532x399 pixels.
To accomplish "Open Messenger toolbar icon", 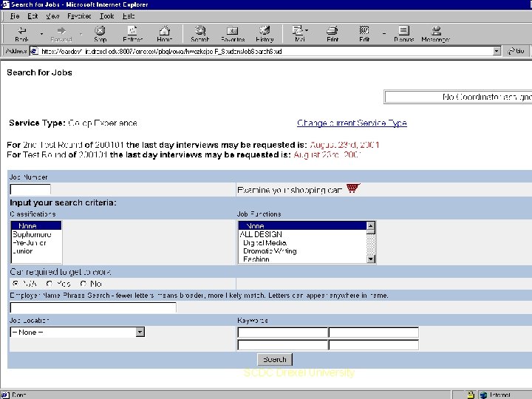I will click(436, 34).
